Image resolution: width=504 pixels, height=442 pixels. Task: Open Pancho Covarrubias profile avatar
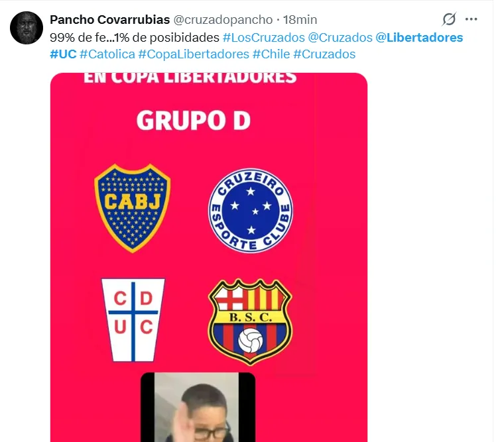[x=27, y=28]
